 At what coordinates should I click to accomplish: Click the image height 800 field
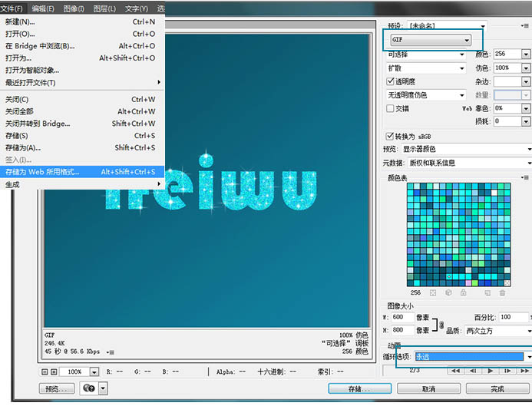tap(402, 330)
